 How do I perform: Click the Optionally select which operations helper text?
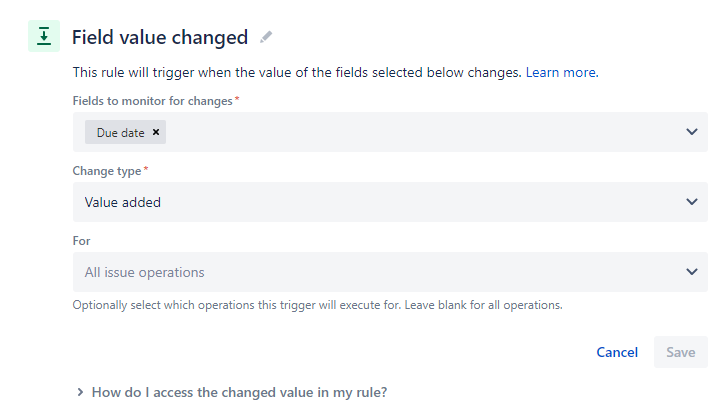point(317,305)
